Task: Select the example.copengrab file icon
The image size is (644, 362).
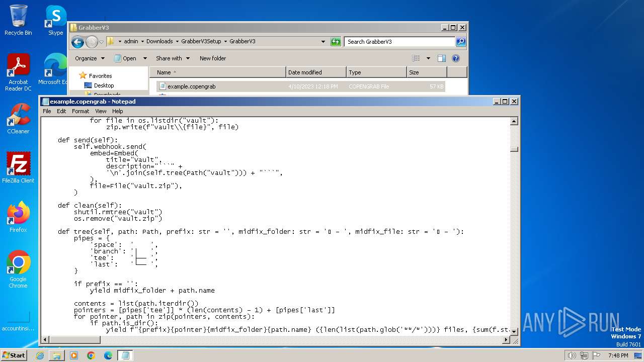Action: (x=162, y=86)
